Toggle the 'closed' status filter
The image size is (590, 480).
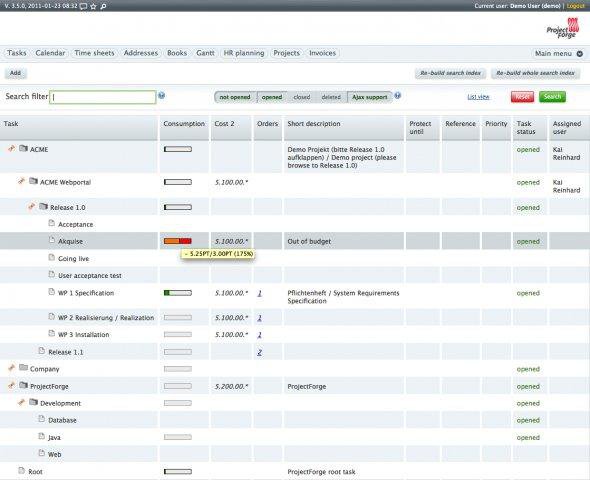[x=302, y=97]
